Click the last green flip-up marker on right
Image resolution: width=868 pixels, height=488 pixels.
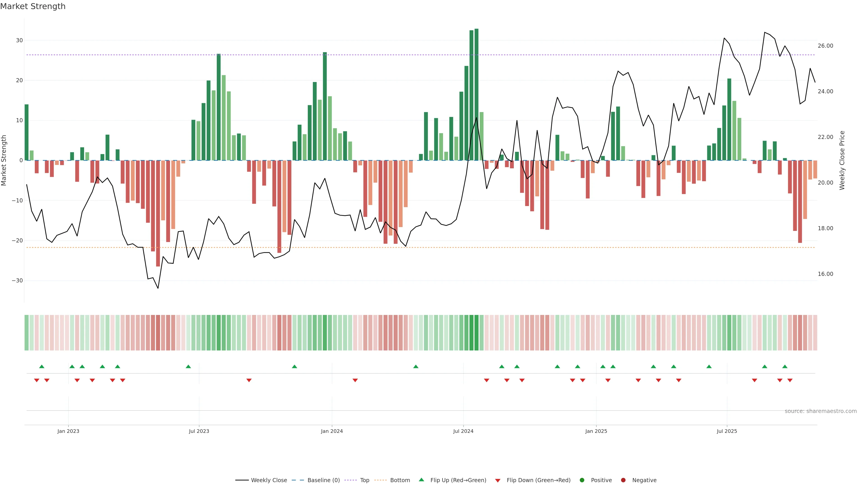pos(785,366)
